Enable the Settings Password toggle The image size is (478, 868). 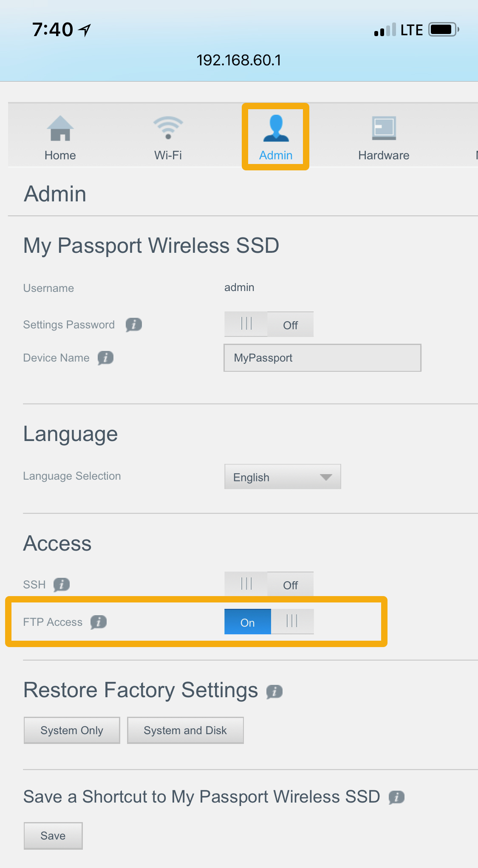click(x=269, y=325)
